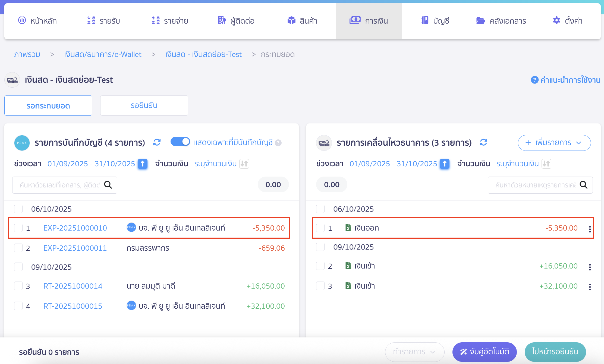Click the จับคู่อัตโนมัติ button
604x364 pixels.
coord(484,352)
